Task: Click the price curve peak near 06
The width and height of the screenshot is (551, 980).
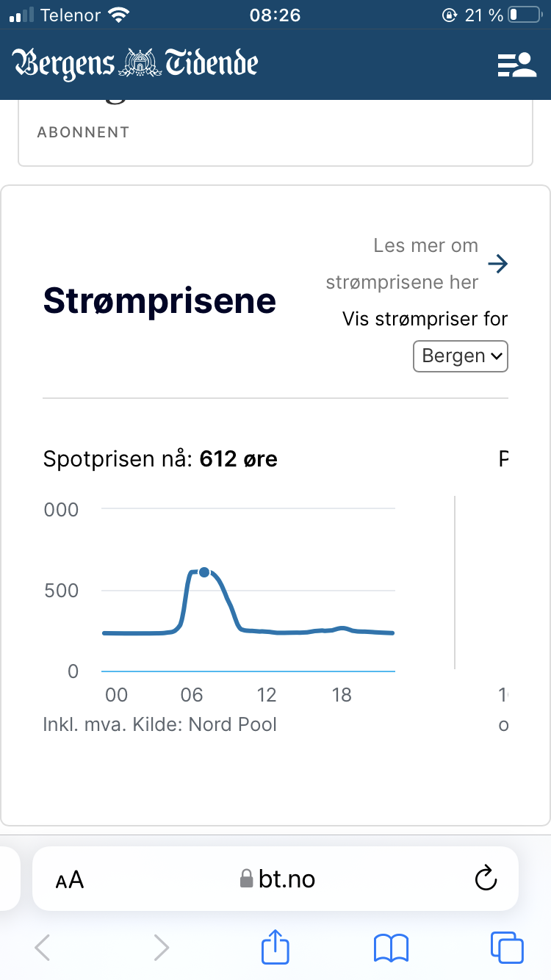Action: tap(192, 572)
